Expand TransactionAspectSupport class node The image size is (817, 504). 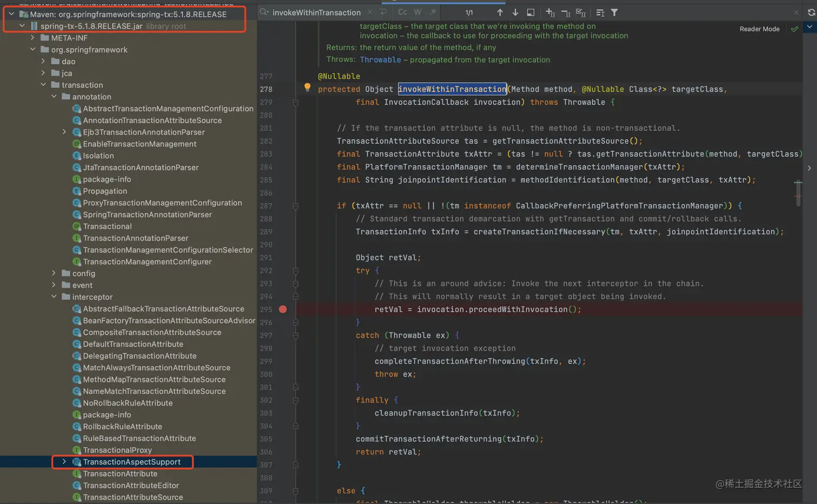[x=64, y=462]
